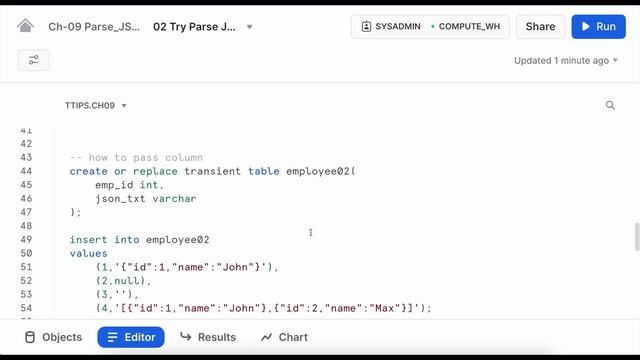This screenshot has width=640, height=360.
Task: Open the SYSADMIN role badge icon
Action: [366, 27]
